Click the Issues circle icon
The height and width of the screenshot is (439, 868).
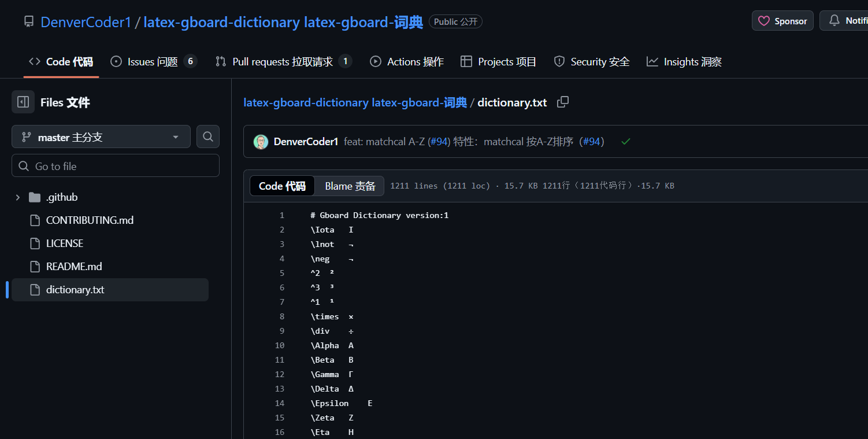point(116,61)
